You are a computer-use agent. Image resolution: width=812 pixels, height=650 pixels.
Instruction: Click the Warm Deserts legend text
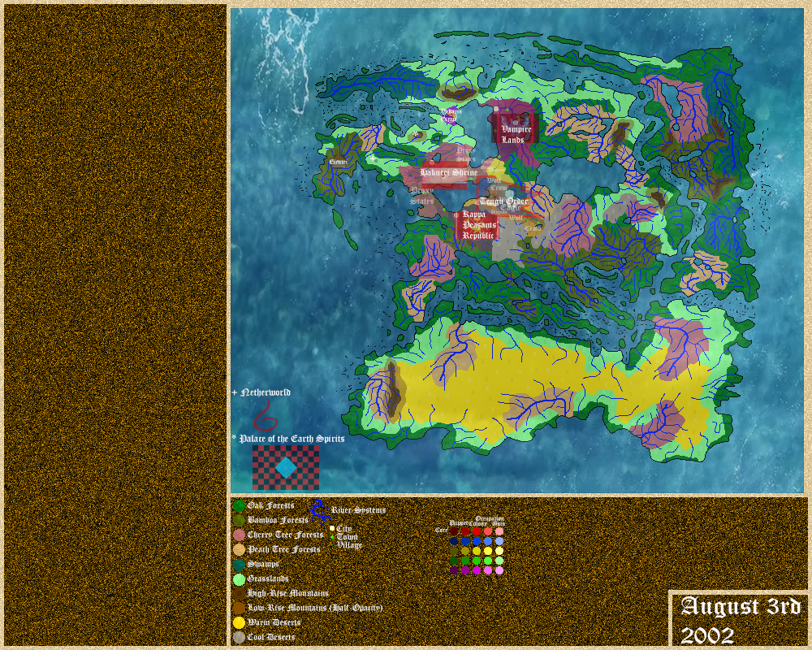pos(274,622)
